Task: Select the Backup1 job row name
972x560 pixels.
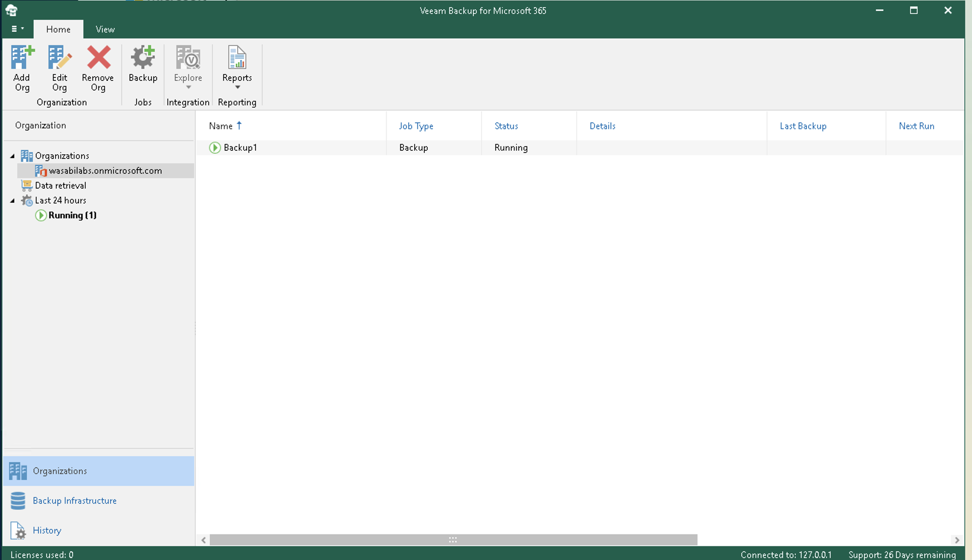Action: (x=240, y=148)
